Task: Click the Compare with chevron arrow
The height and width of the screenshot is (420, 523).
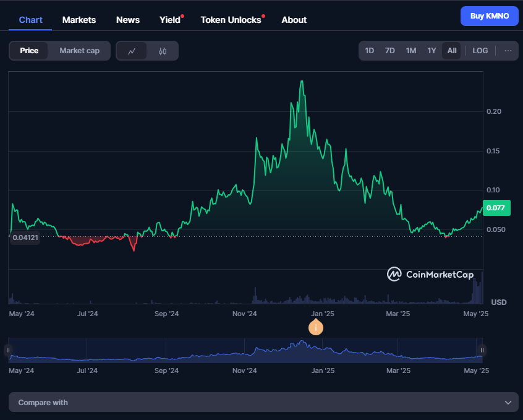Action: coord(508,402)
